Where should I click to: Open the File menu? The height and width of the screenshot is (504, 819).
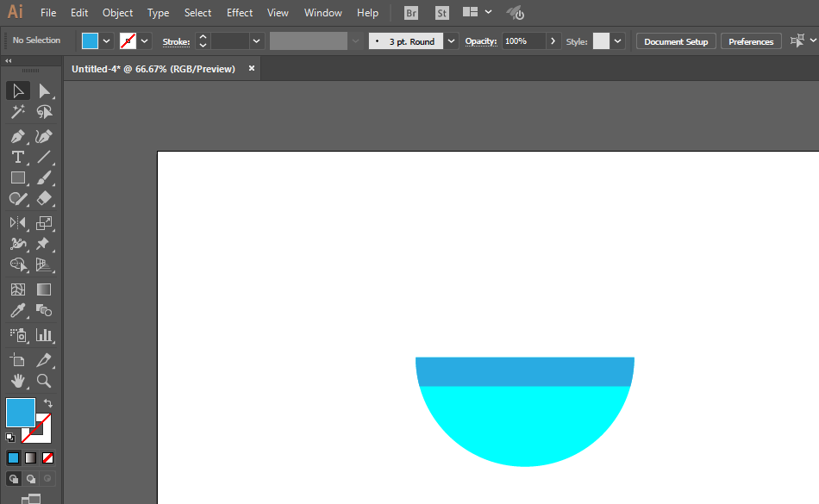click(48, 13)
